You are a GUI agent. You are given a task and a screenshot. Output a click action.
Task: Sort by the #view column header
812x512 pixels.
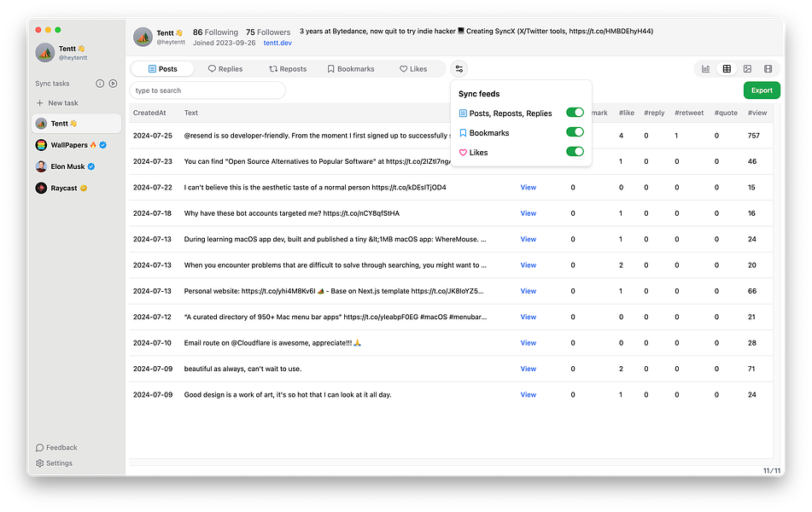point(757,113)
